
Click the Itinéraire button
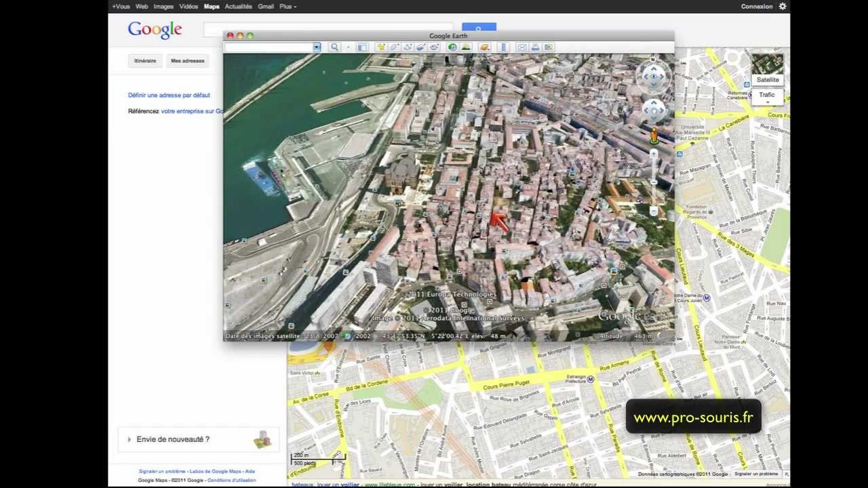(145, 61)
